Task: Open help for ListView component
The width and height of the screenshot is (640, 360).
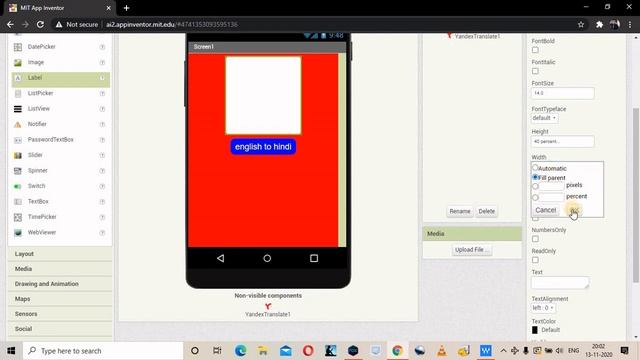Action: tap(102, 109)
